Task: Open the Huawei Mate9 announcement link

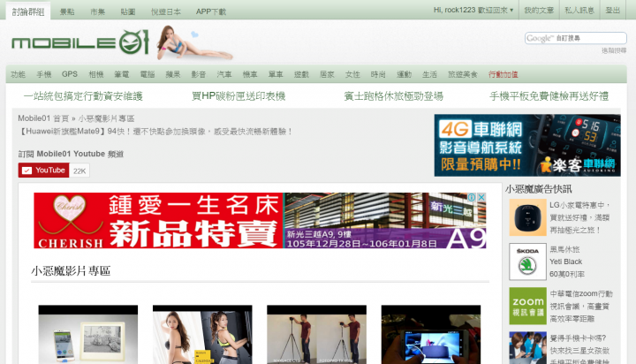Action: (155, 132)
